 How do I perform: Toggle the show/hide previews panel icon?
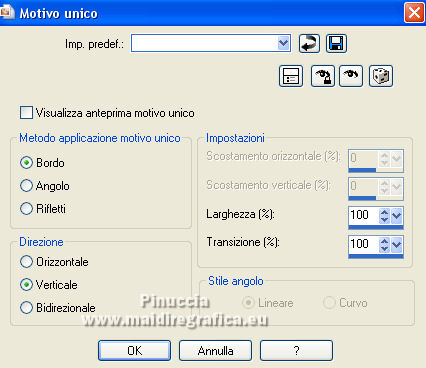click(x=291, y=76)
